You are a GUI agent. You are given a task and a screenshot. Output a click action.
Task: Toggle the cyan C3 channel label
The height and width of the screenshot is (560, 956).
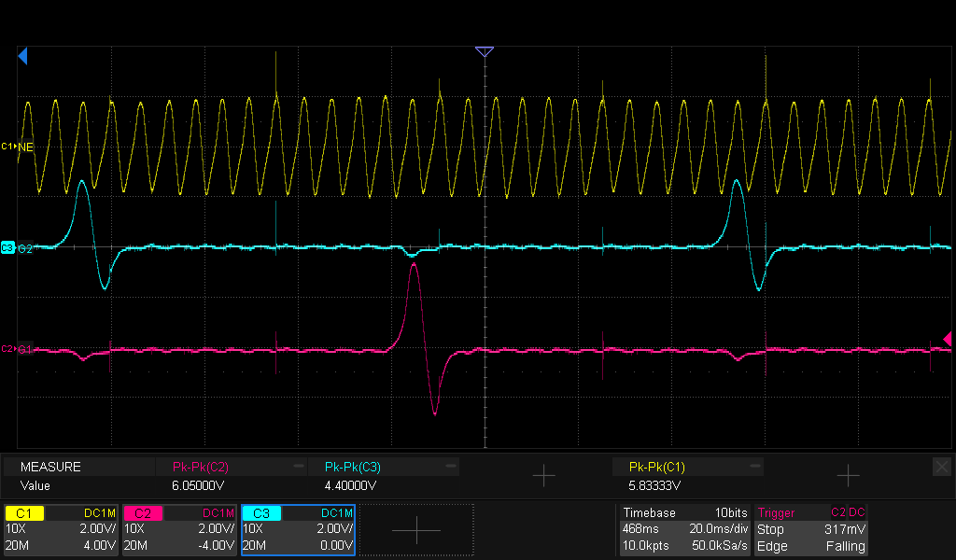[x=261, y=513]
